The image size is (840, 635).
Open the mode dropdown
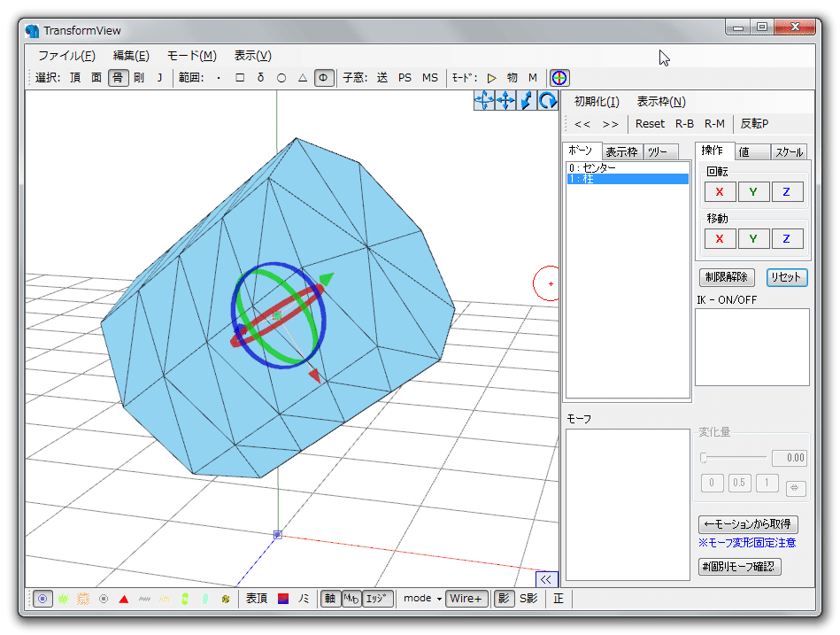pyautogui.click(x=422, y=599)
